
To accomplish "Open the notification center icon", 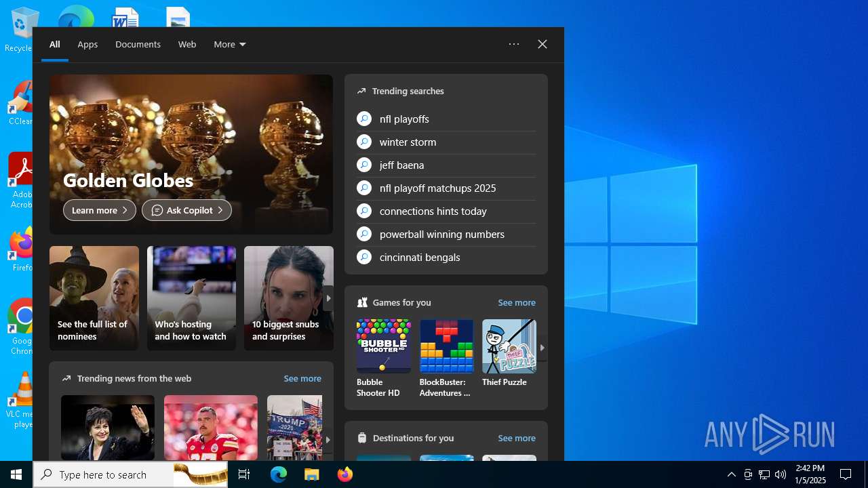I will pos(846,474).
